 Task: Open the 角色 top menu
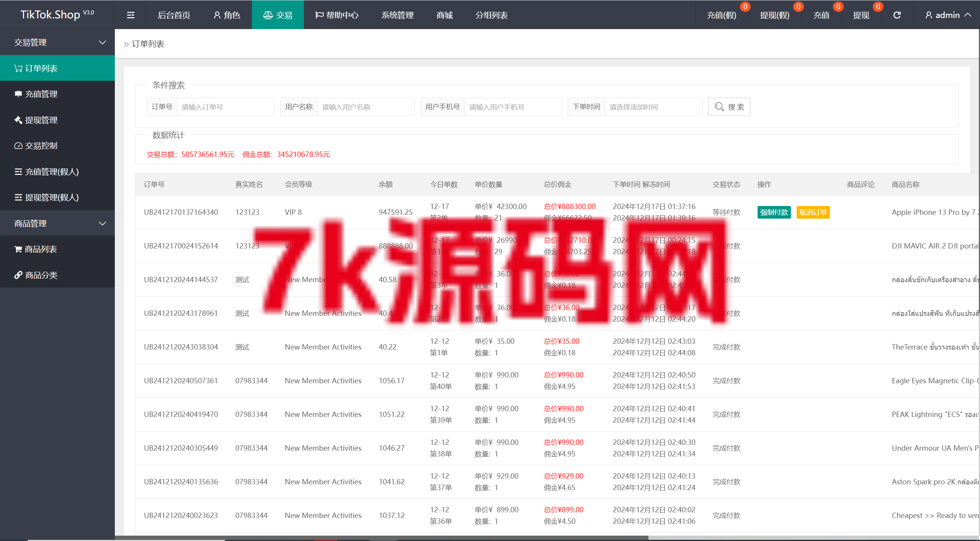pyautogui.click(x=227, y=15)
